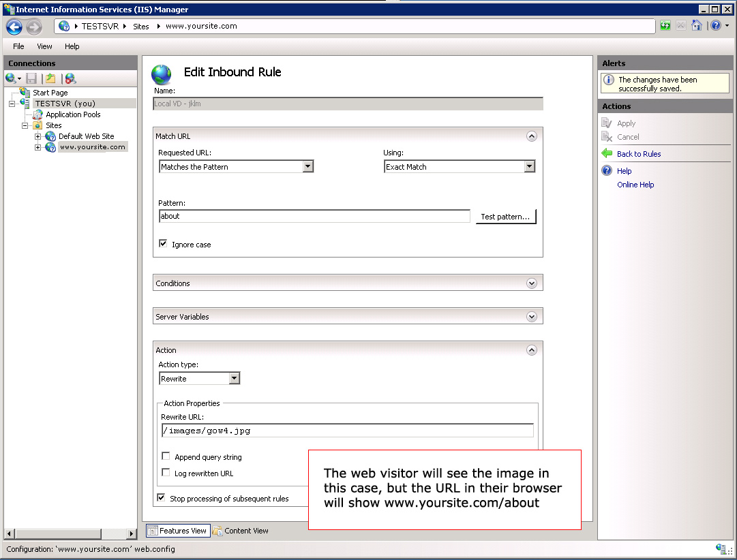The image size is (737, 560).
Task: Open the Help icon dropdown arrow at top right
Action: [x=727, y=26]
